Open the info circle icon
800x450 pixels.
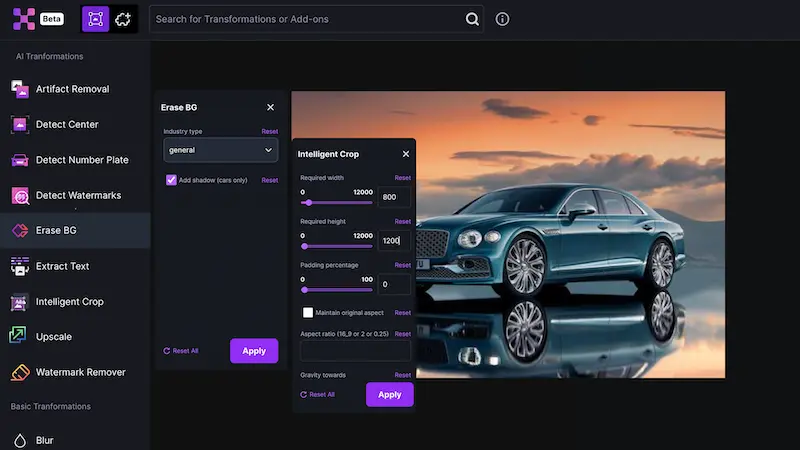(502, 19)
